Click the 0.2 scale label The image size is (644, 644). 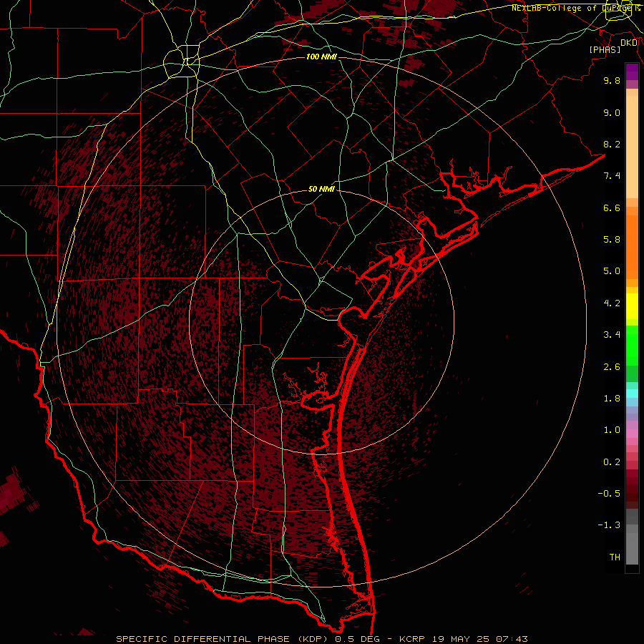coord(612,462)
